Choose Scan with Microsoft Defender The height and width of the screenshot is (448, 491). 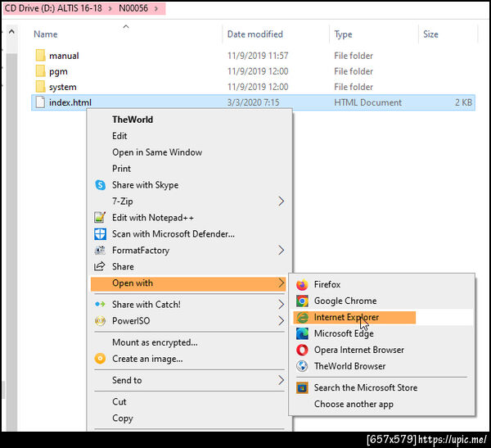click(173, 234)
